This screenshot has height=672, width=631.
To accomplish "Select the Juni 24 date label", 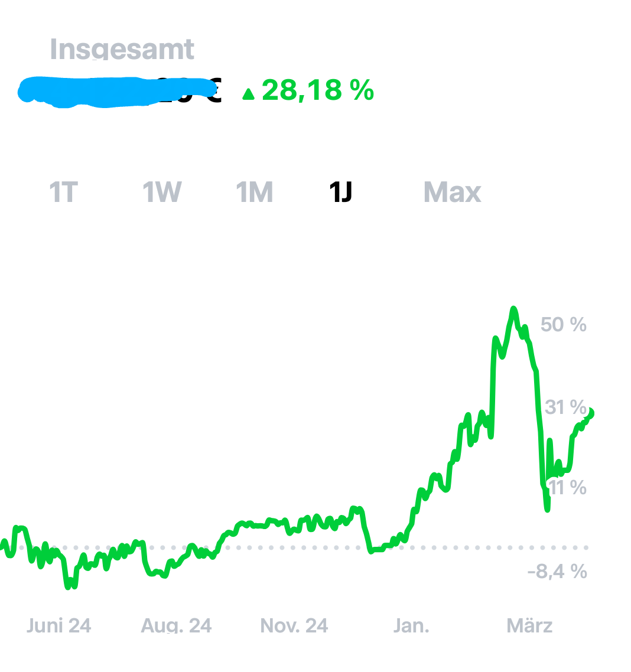I will (x=58, y=626).
